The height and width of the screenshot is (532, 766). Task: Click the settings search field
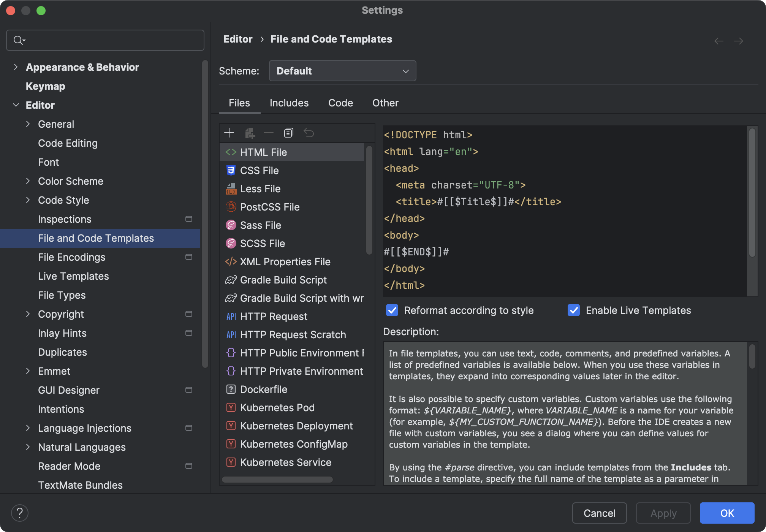pos(105,40)
